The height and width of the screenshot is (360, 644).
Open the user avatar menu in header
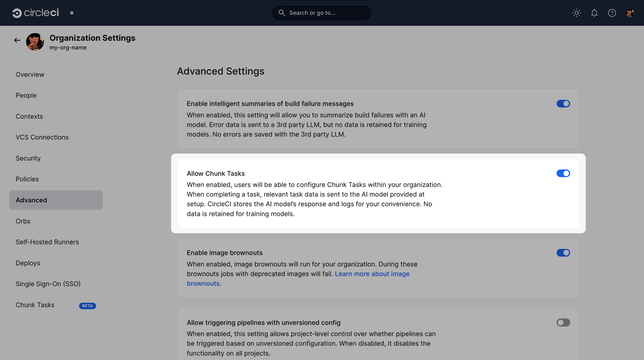pos(630,13)
